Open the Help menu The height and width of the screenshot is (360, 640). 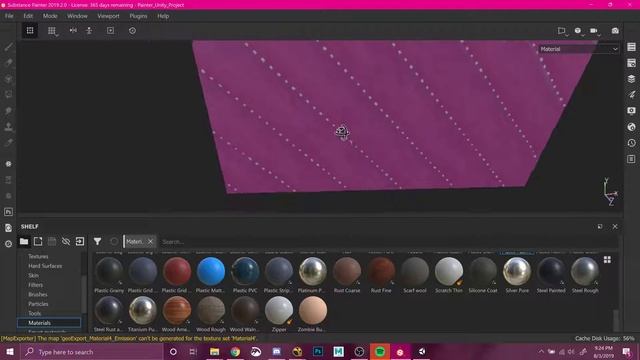(x=163, y=16)
